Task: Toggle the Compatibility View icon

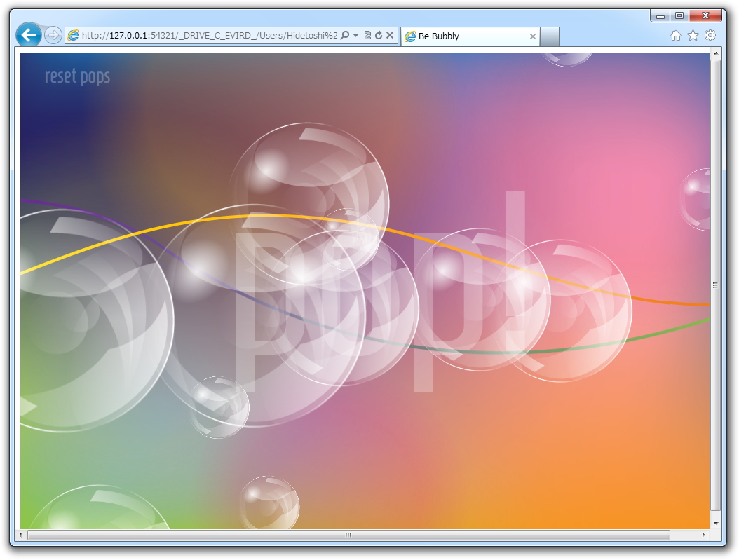Action: click(367, 35)
